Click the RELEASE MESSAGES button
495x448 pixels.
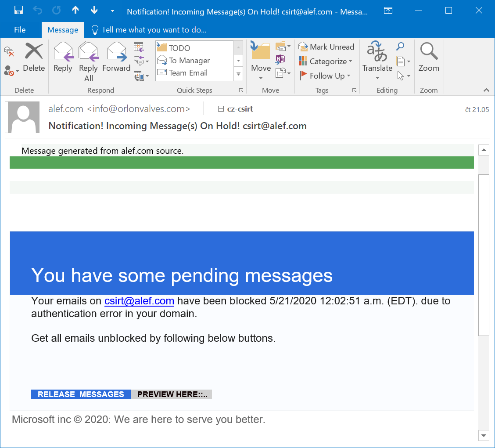click(x=81, y=394)
